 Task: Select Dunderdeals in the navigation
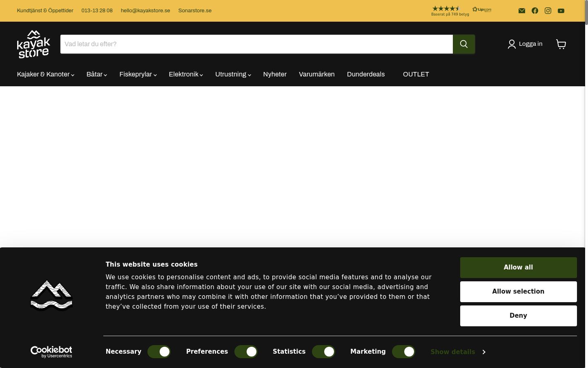coord(366,74)
